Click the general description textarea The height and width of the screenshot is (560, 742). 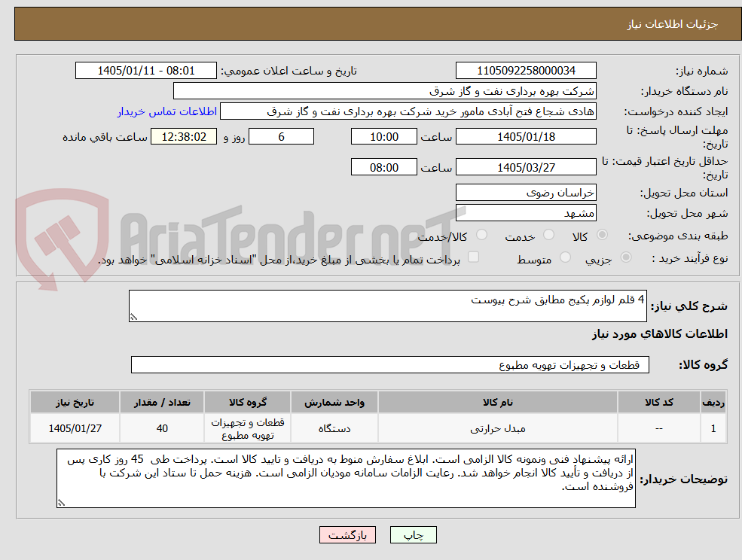387,306
